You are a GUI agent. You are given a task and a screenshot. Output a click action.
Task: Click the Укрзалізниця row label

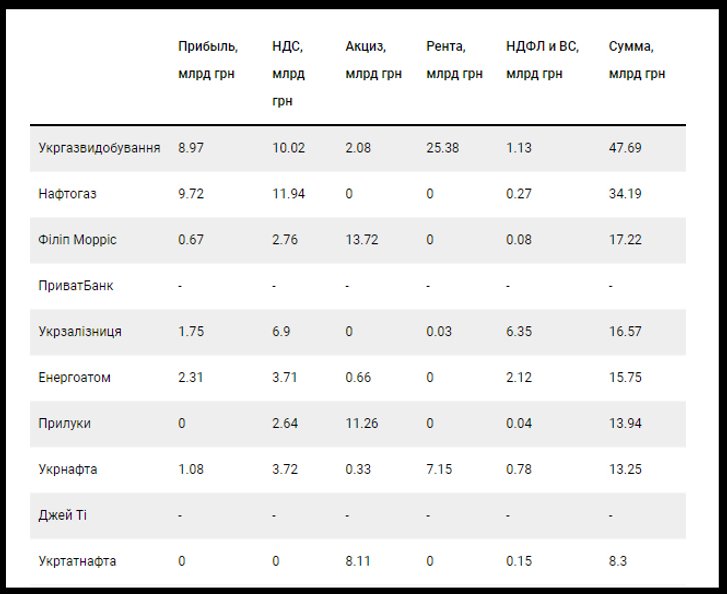point(80,332)
